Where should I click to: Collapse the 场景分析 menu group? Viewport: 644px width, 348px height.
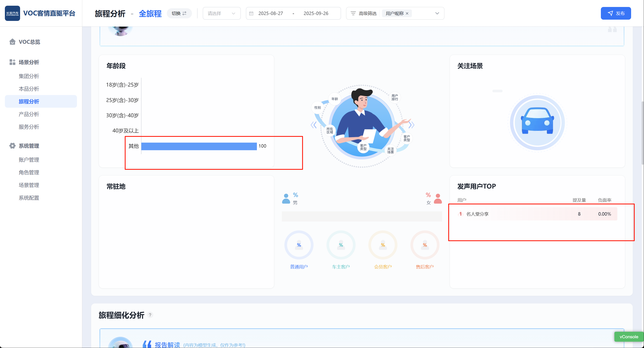29,62
